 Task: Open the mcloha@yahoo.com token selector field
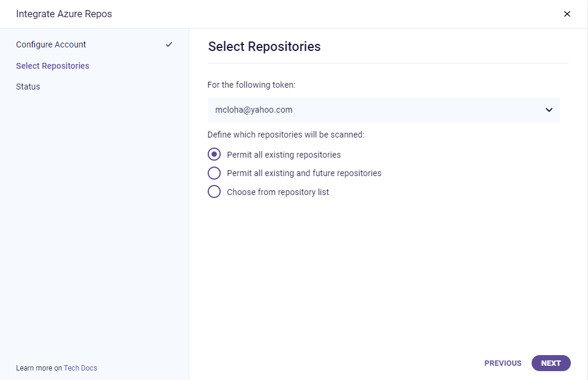(374, 110)
